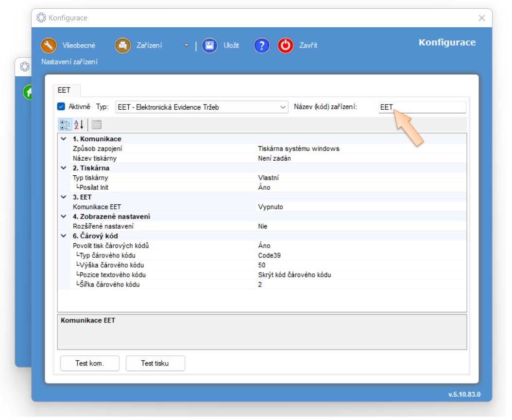Sort properties alphabetically with A-Z icon
This screenshot has height=420, width=512.
[x=79, y=125]
